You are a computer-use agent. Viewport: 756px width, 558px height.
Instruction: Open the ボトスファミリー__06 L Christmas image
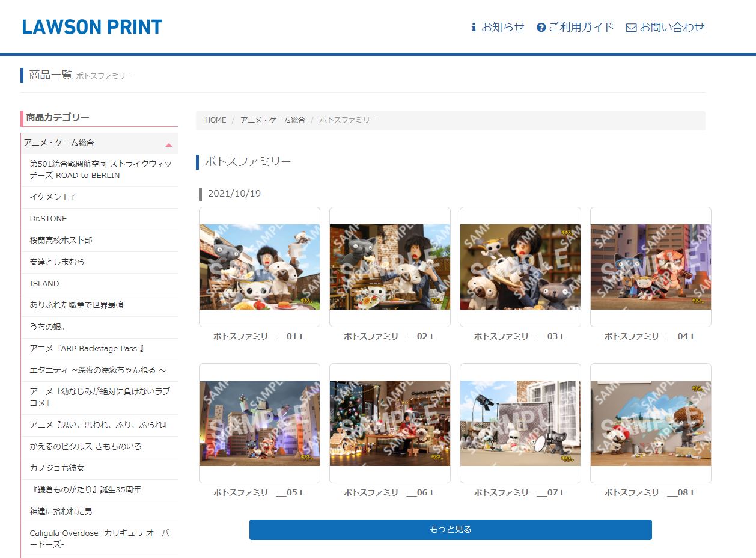(389, 423)
